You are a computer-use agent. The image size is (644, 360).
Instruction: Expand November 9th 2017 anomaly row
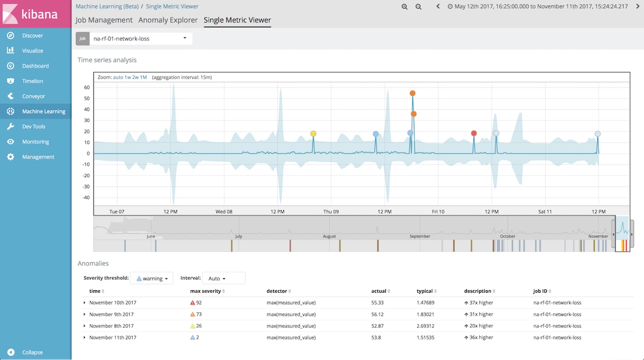click(84, 314)
